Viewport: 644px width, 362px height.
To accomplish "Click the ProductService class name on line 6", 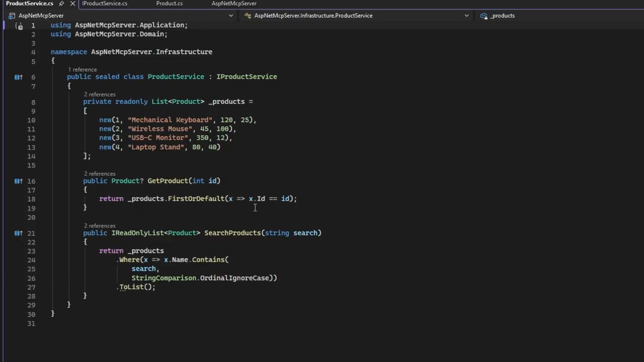I will [x=176, y=77].
